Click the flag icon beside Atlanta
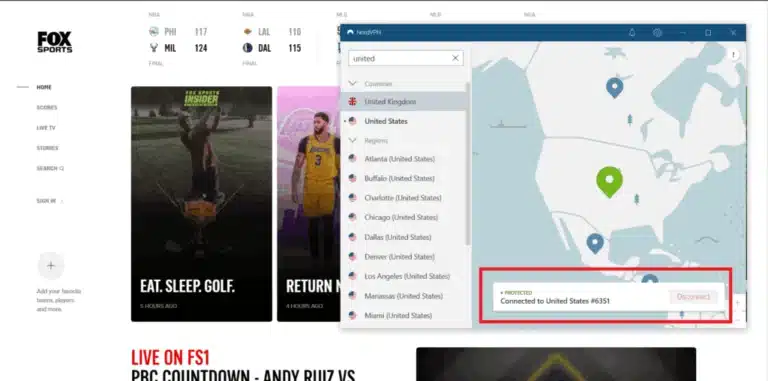Image resolution: width=768 pixels, height=381 pixels. click(352, 159)
